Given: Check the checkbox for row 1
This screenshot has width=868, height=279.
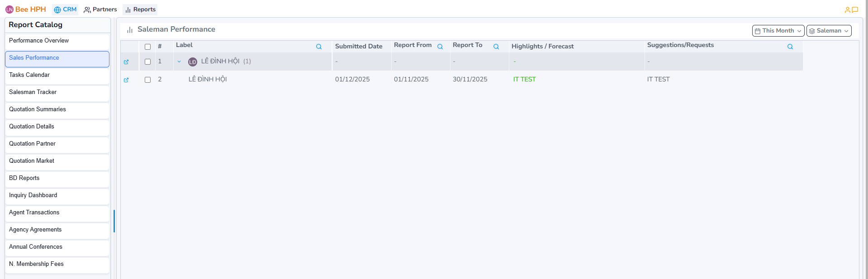Looking at the screenshot, I should pos(147,62).
